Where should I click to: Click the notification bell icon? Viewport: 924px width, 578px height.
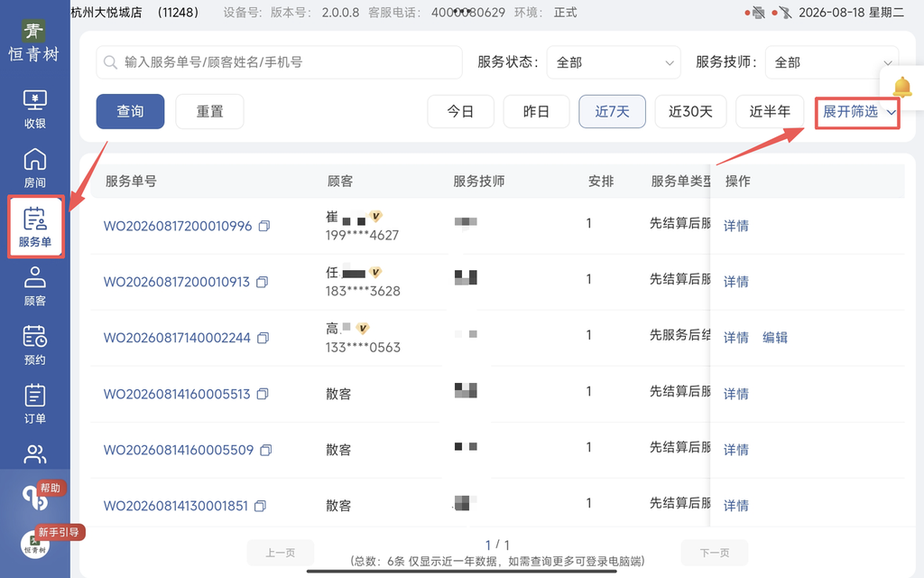(x=901, y=88)
